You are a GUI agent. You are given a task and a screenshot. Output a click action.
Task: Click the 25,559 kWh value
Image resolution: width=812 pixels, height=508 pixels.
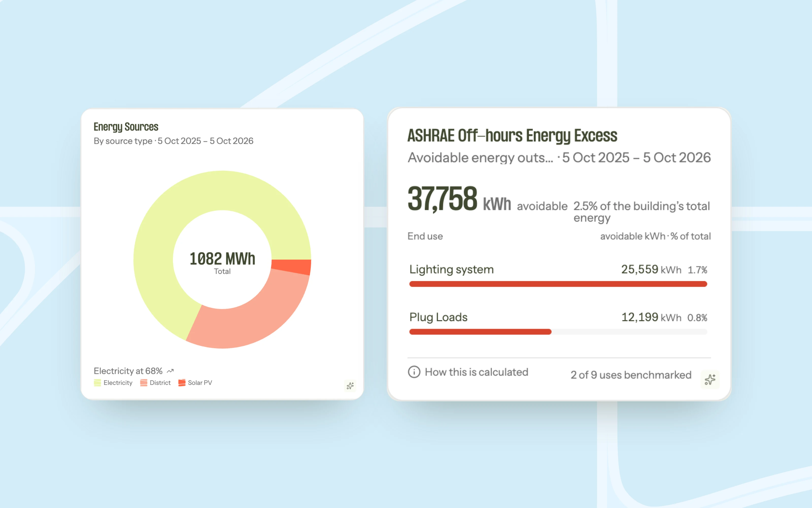(651, 269)
